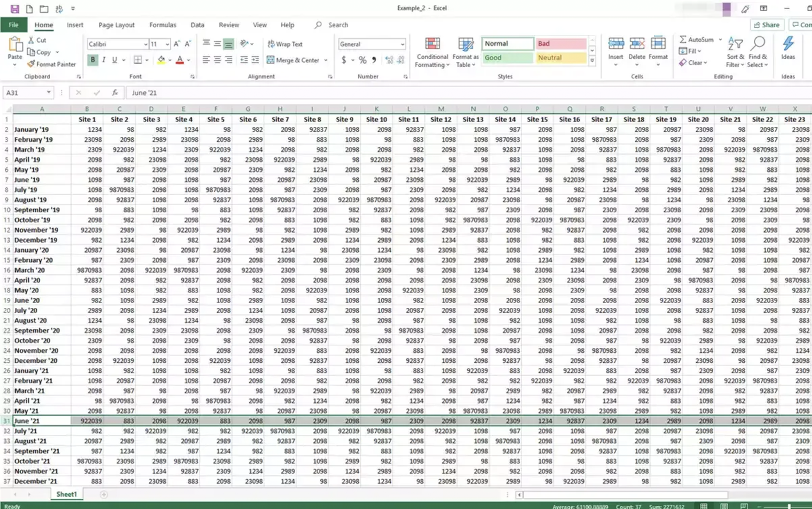Image resolution: width=812 pixels, height=509 pixels.
Task: Expand the Calibri font name dropdown
Action: click(145, 44)
